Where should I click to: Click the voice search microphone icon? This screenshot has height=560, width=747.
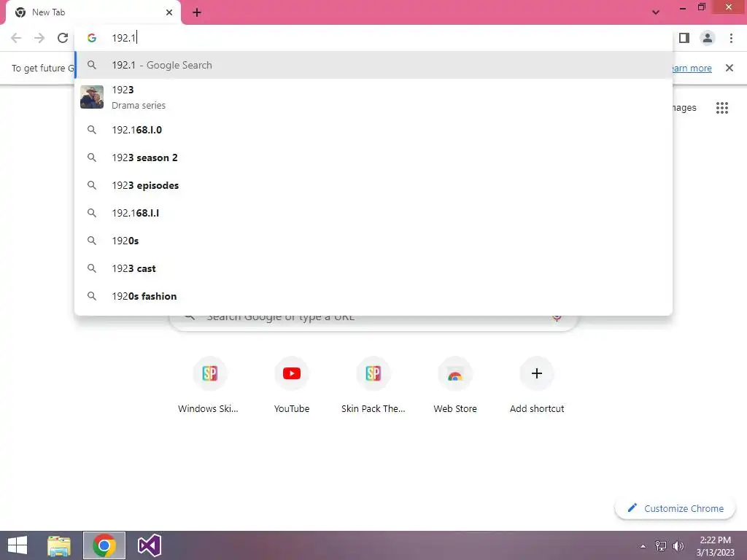pyautogui.click(x=557, y=318)
